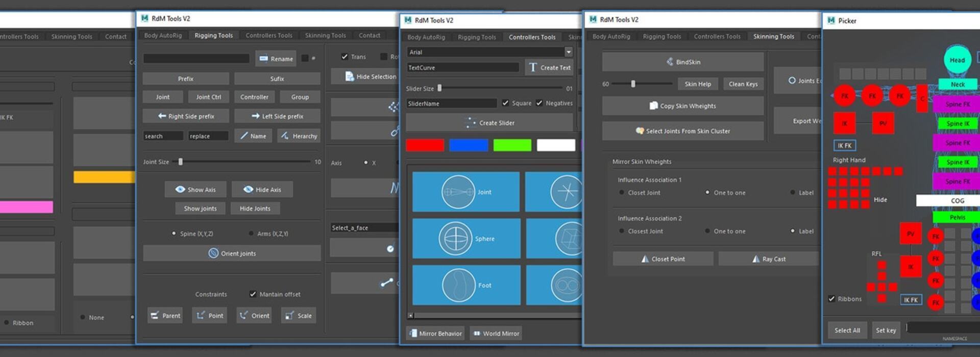This screenshot has height=357, width=980.
Task: Select Head control in Picker
Action: coord(957,60)
